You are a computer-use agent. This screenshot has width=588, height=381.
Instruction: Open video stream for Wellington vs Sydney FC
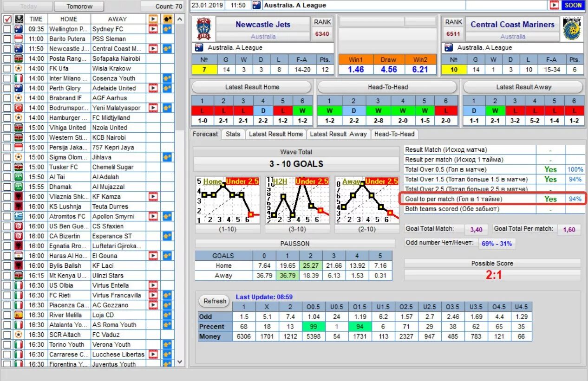pos(153,29)
